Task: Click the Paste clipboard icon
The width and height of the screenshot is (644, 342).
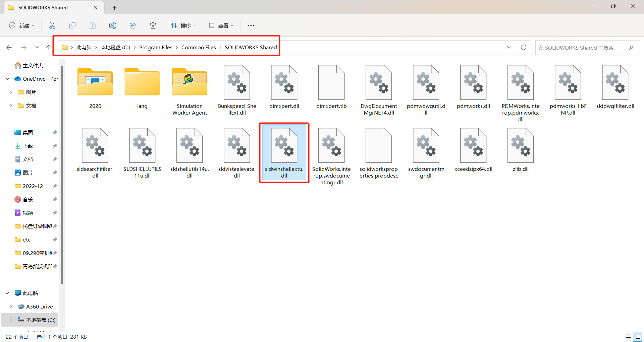Action: pos(93,25)
